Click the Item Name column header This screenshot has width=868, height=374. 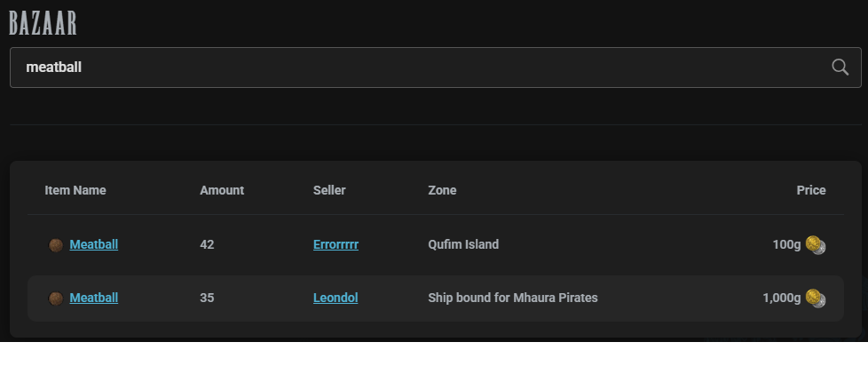click(x=75, y=190)
